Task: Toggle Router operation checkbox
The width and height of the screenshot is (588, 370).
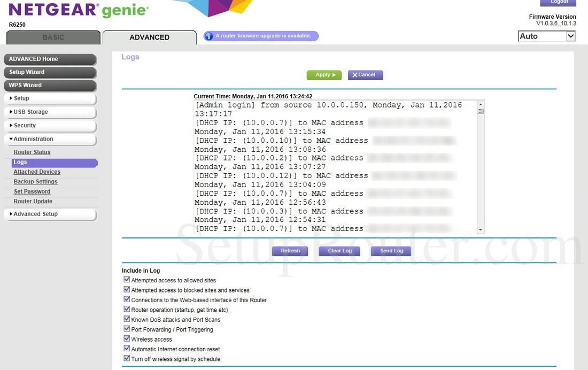Action: click(x=127, y=309)
